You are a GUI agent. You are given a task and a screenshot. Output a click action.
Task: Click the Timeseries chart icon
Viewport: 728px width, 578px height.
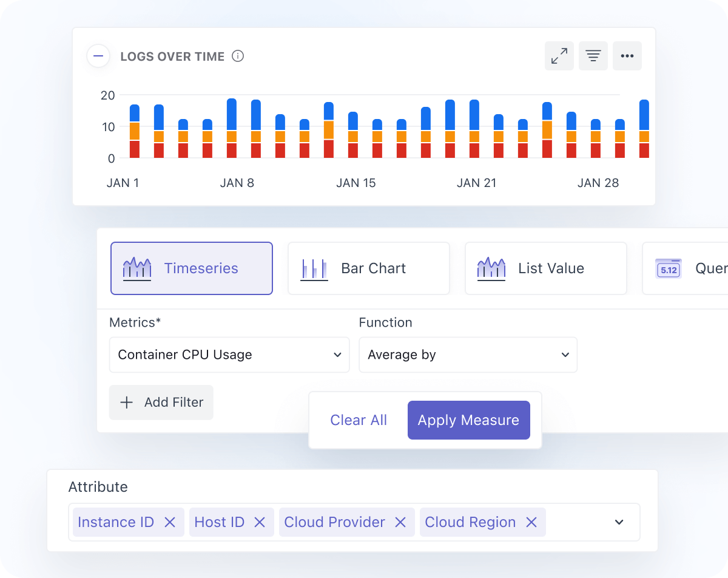point(137,268)
